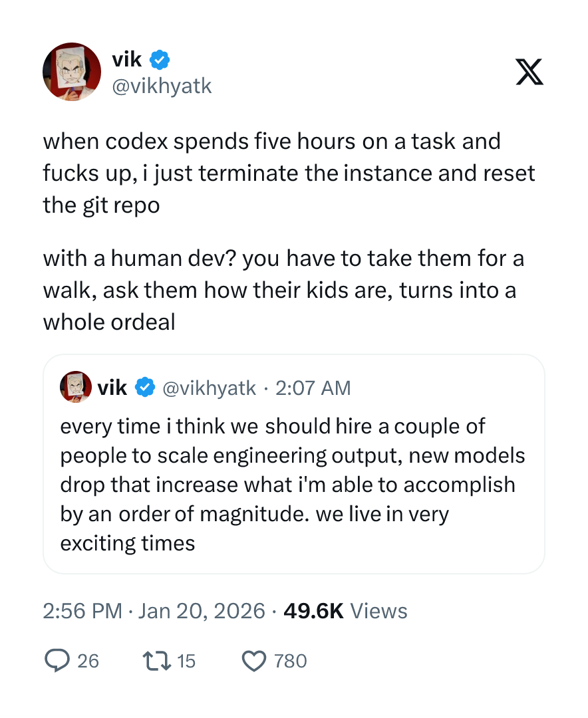Click the 780 likes count
588x718 pixels.
coord(291,661)
